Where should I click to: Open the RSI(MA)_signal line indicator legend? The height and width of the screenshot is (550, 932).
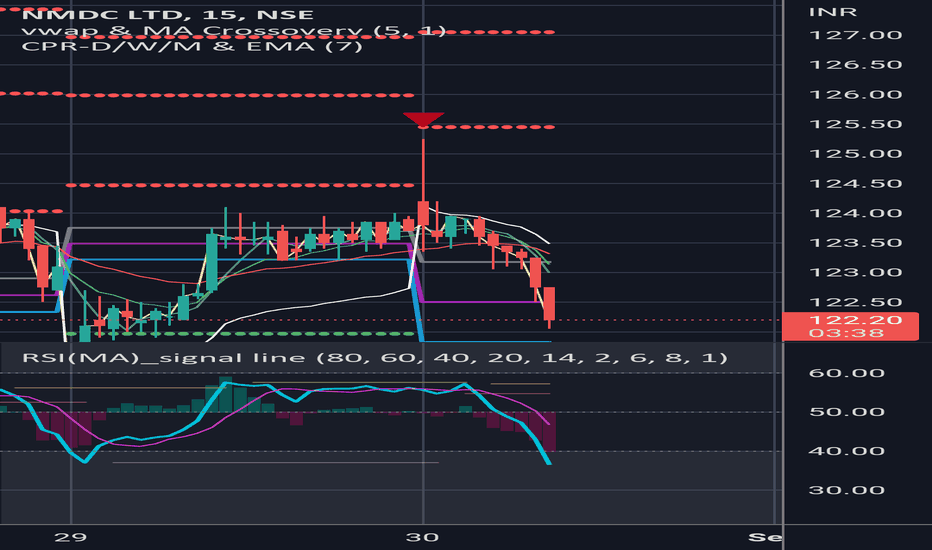pyautogui.click(x=374, y=358)
